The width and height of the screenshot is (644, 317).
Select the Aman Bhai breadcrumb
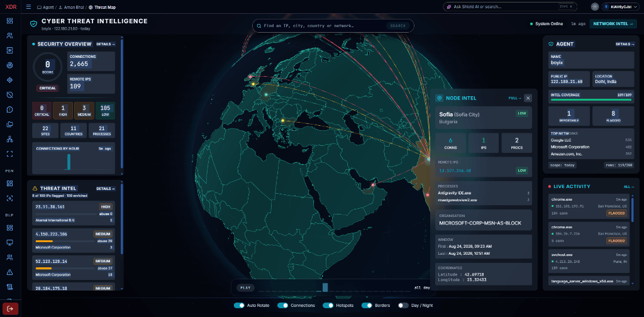click(72, 7)
